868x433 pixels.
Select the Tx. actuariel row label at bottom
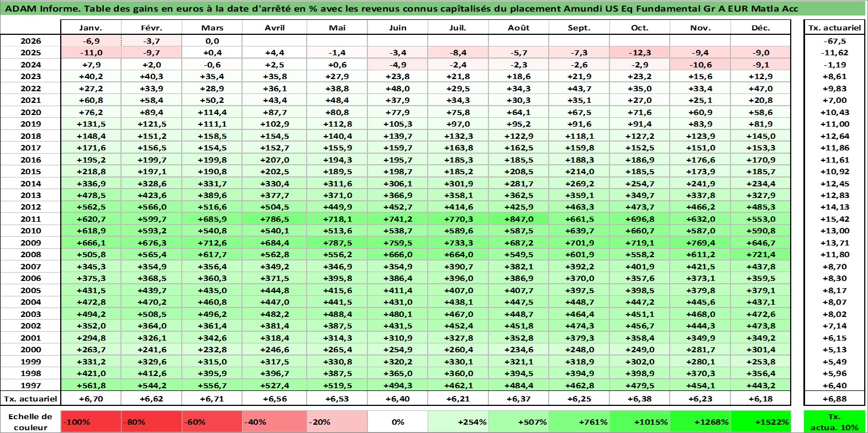pos(30,399)
